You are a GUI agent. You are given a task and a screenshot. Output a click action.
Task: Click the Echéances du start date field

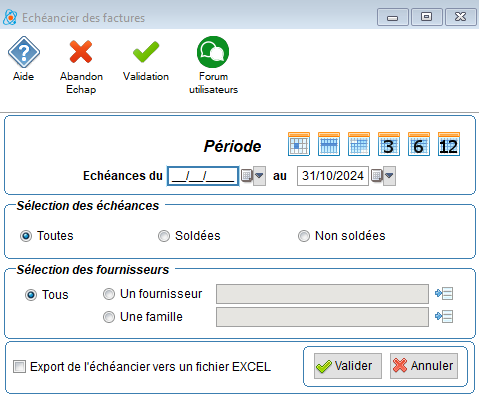coord(203,176)
